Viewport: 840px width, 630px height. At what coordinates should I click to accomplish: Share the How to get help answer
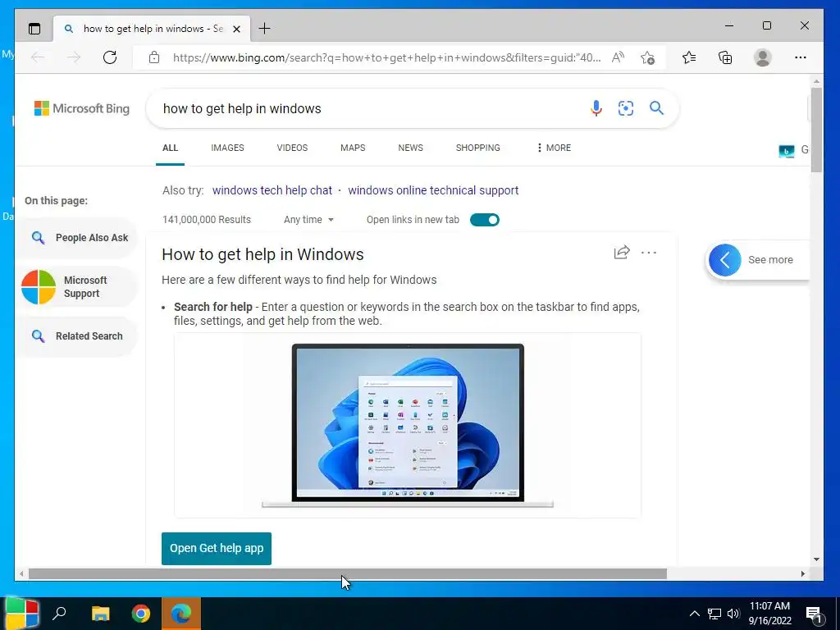pyautogui.click(x=622, y=253)
